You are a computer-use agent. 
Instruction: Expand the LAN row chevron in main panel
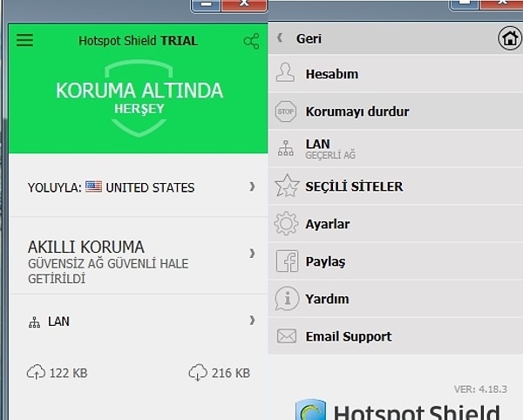252,321
